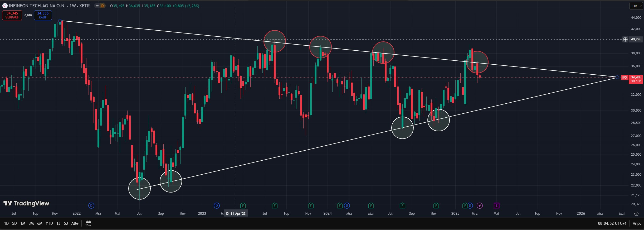Screen dimensions: 644x230
Task: Select the 5J time range
Action: (x=66, y=223)
